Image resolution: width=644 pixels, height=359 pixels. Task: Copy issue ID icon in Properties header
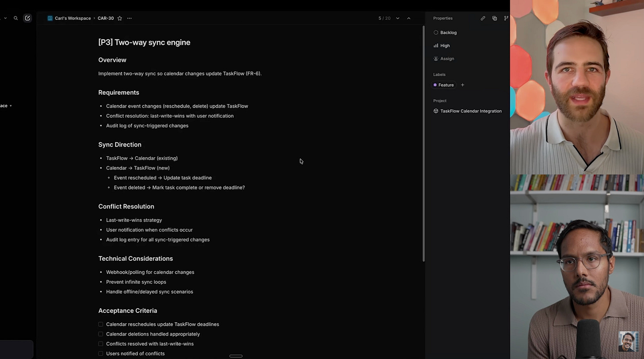click(494, 18)
